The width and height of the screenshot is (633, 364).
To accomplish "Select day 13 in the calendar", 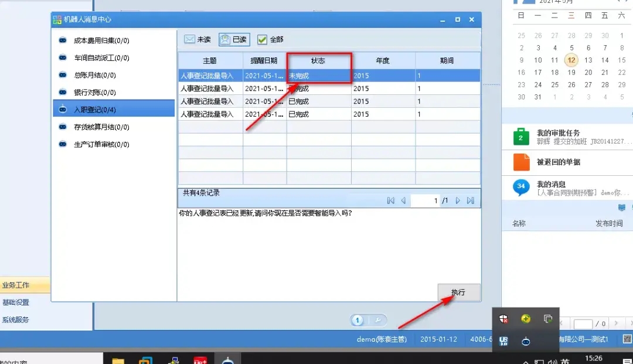I will (x=588, y=60).
